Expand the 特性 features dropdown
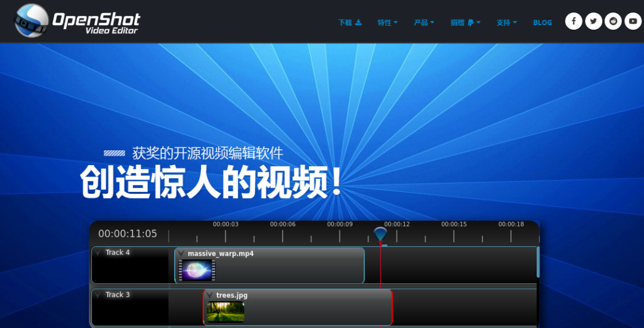644x328 pixels. pos(388,23)
